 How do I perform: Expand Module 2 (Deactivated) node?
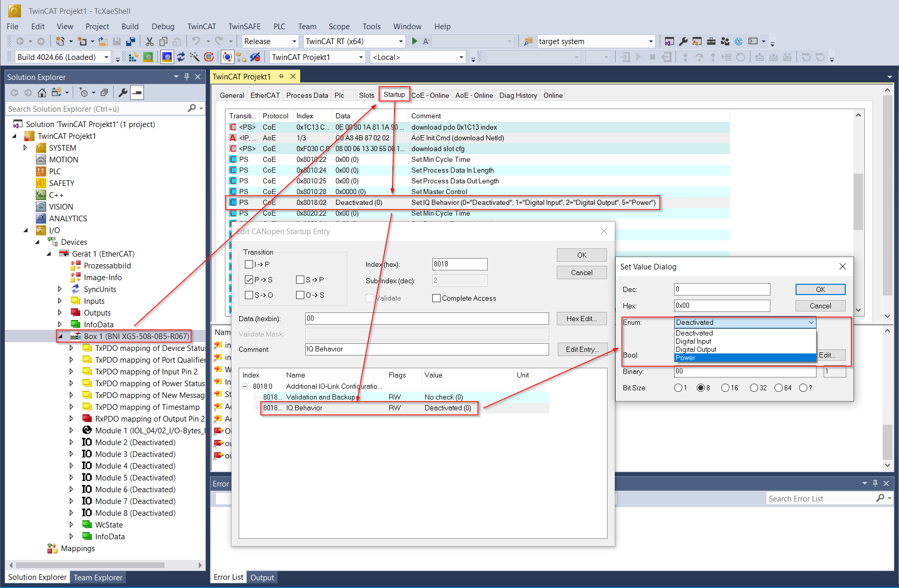71,443
